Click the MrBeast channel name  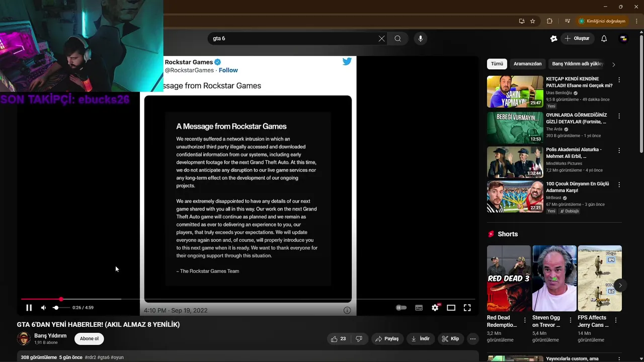(554, 198)
